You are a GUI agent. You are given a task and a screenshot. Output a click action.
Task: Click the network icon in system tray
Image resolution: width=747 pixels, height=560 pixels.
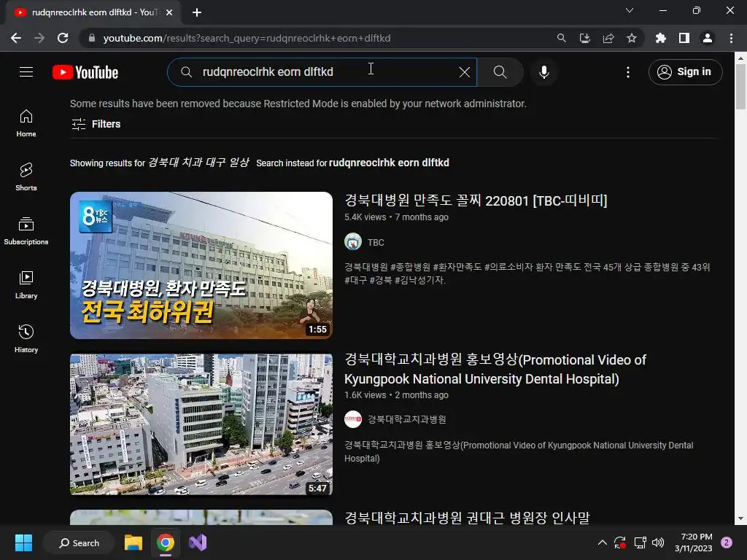[640, 542]
